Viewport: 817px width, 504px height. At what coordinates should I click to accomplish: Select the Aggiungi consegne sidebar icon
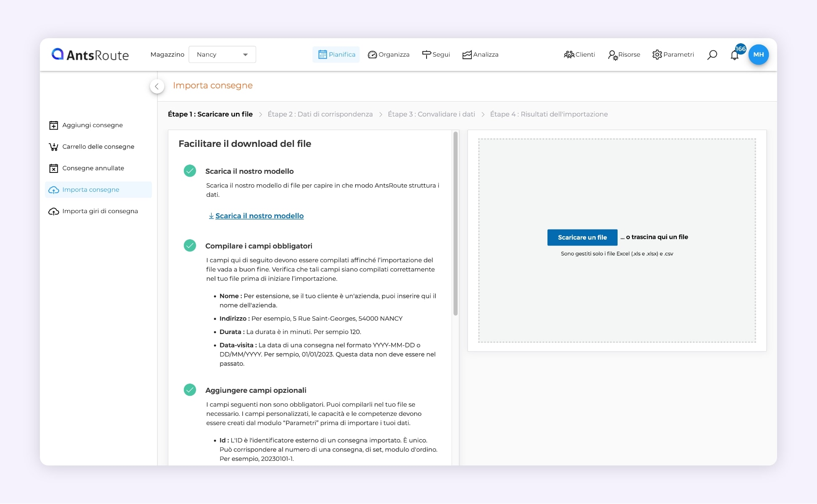click(x=54, y=125)
